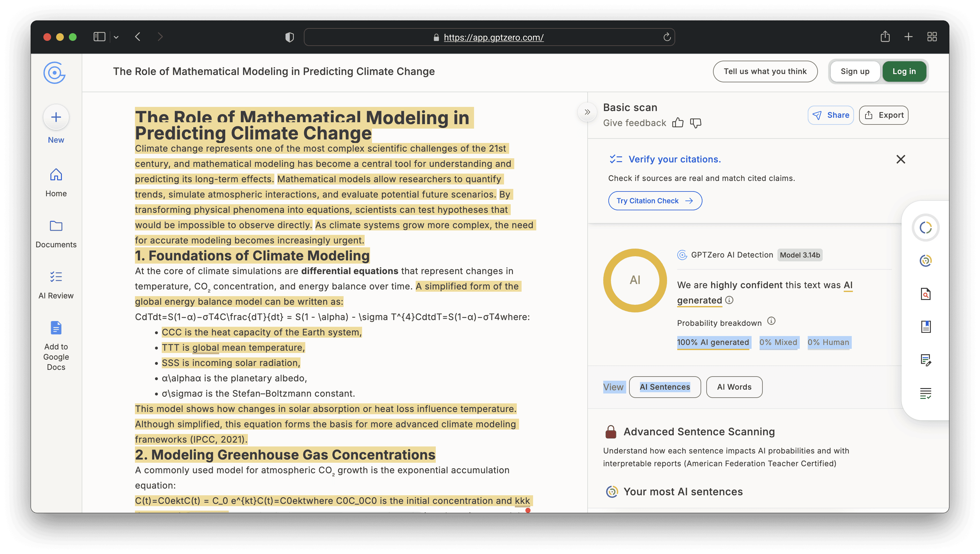980x554 pixels.
Task: Give thumbs up feedback
Action: click(x=678, y=123)
